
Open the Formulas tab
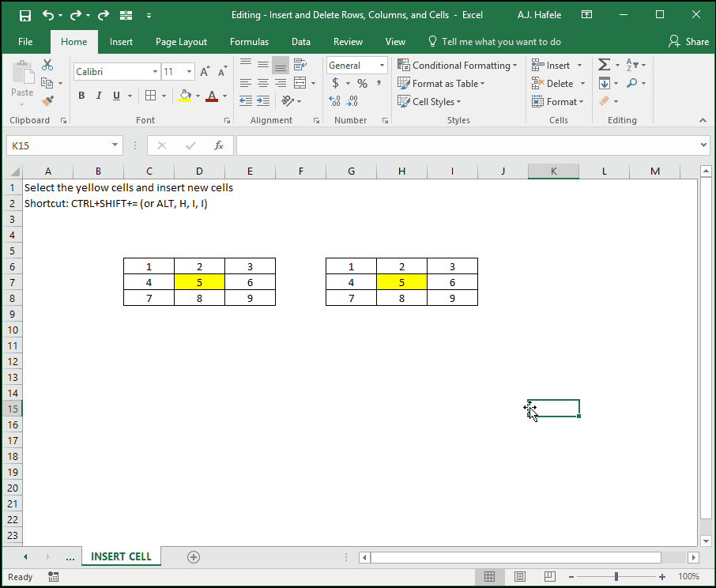click(249, 42)
